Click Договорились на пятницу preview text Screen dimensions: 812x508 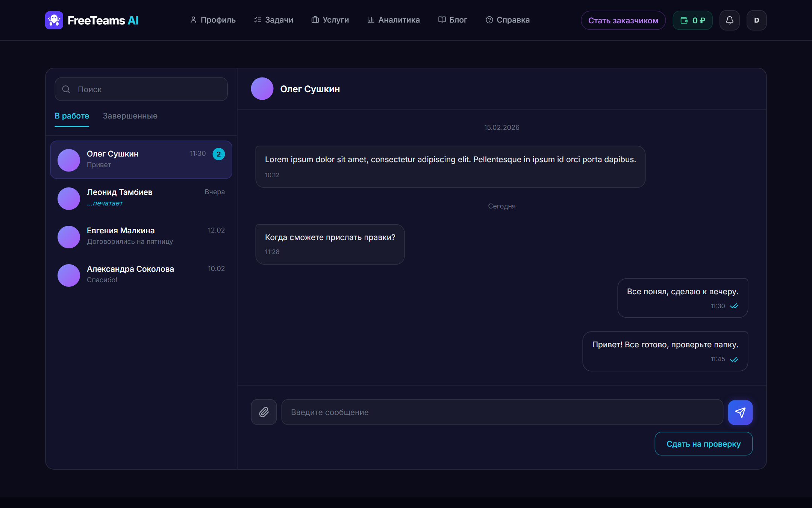click(130, 242)
